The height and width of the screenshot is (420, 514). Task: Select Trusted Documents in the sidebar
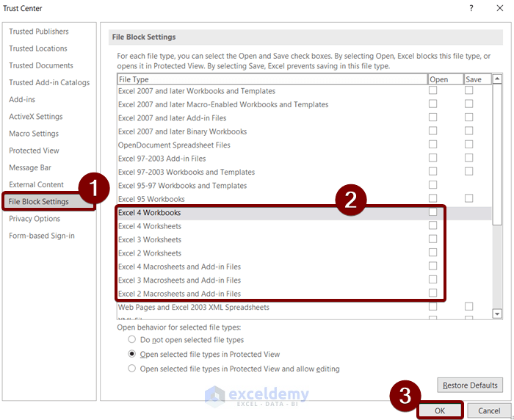point(41,65)
